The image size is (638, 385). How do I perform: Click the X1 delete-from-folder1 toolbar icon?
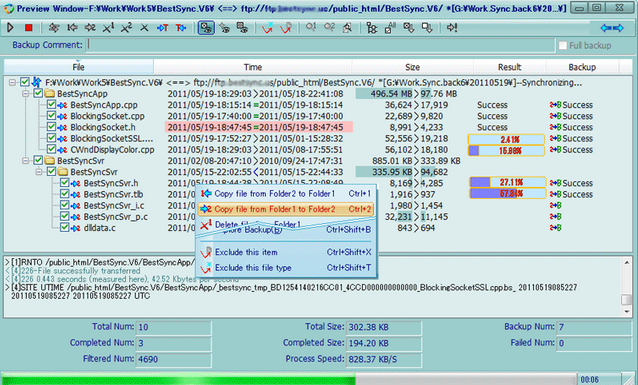(x=108, y=28)
